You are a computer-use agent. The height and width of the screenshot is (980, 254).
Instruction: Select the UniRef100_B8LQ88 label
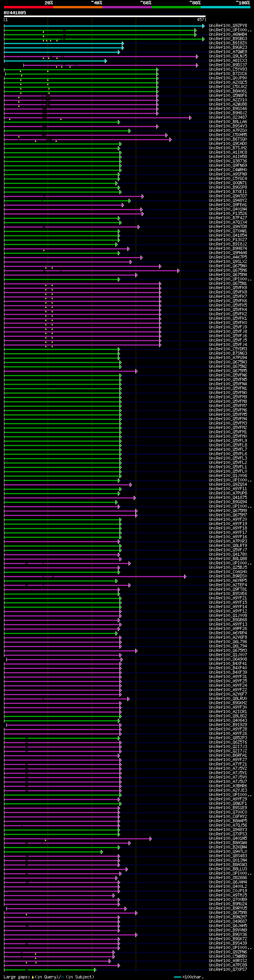228,559
